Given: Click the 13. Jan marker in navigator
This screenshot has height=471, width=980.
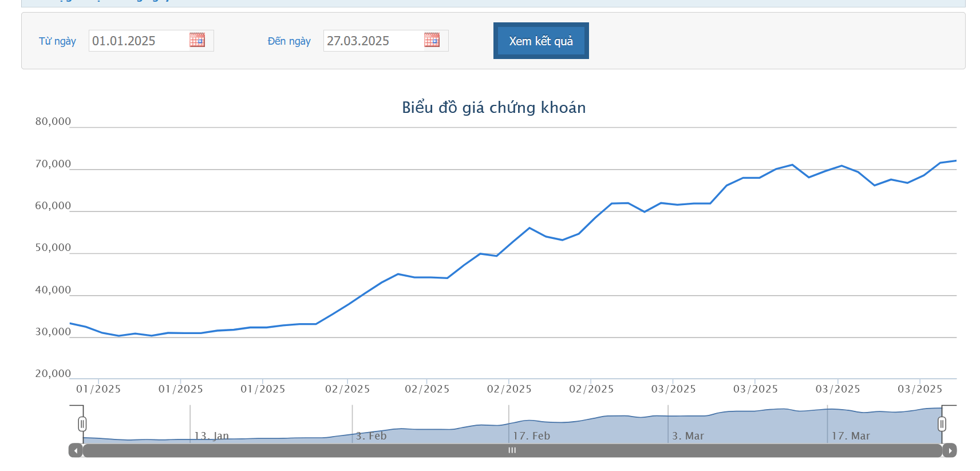Looking at the screenshot, I should [x=211, y=435].
